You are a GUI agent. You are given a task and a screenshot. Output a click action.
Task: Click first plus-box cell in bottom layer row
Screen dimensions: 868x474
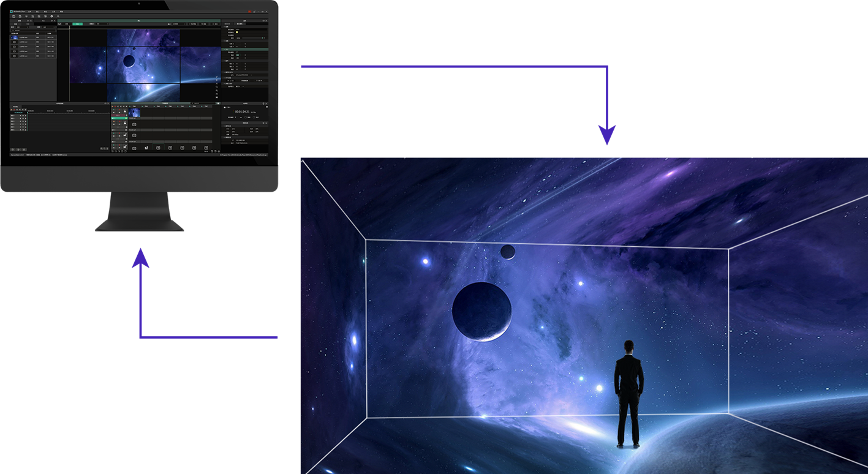click(158, 148)
